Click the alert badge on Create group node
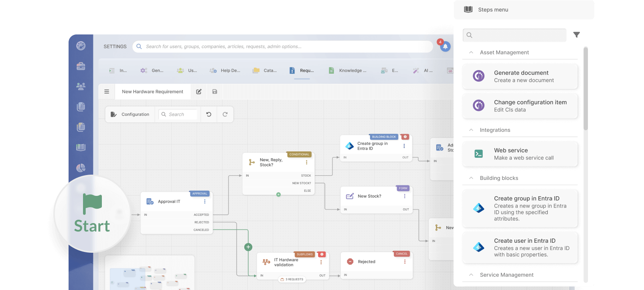 pos(405,137)
